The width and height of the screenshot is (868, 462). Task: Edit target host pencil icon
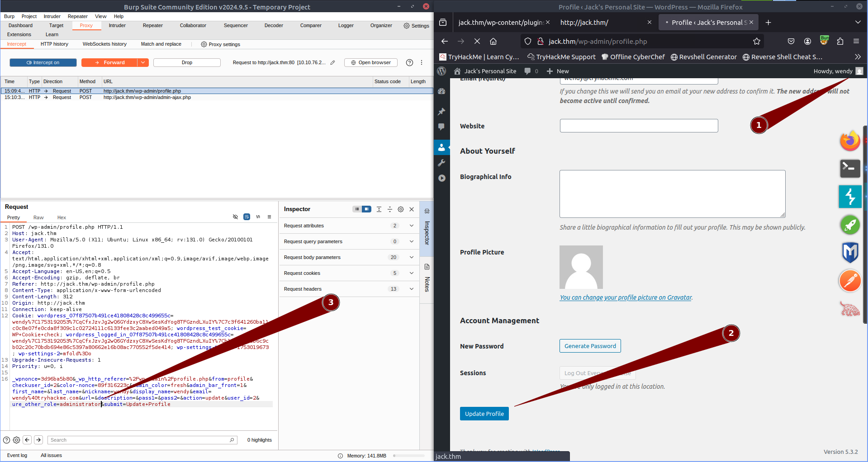pyautogui.click(x=332, y=62)
